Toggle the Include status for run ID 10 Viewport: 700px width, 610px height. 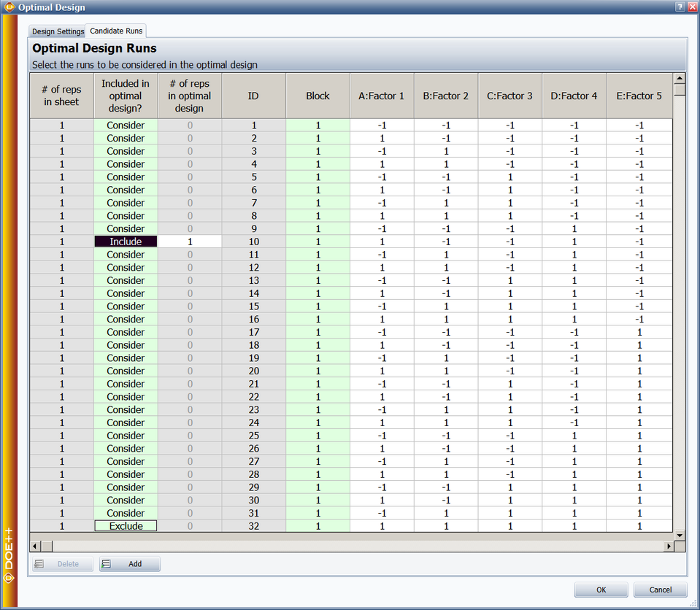tap(126, 242)
